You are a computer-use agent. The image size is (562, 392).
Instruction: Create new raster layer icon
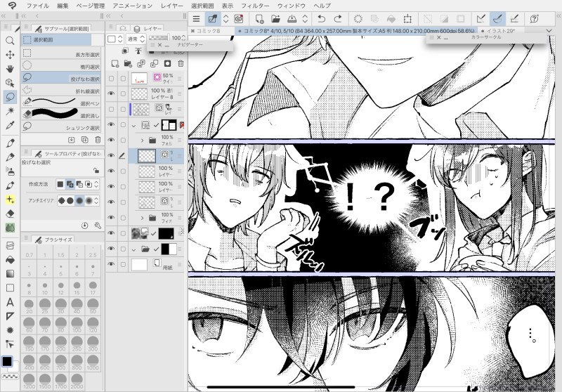[x=115, y=64]
